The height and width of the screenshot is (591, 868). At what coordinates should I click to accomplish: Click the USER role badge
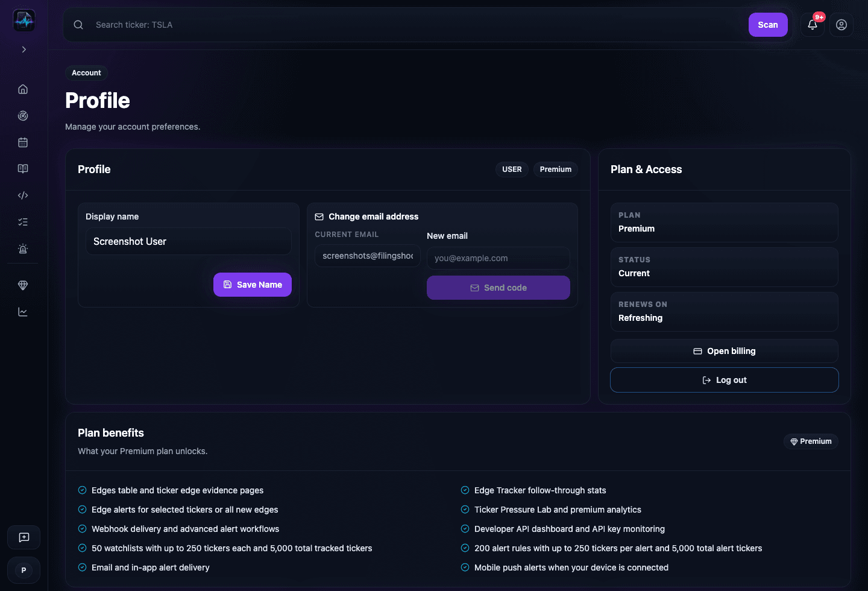point(512,169)
